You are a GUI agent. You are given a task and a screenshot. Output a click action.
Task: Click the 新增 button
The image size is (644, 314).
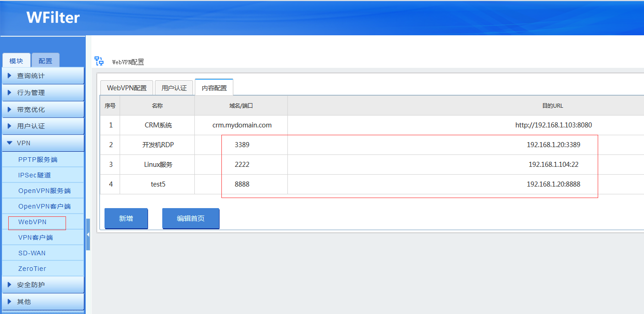click(x=126, y=219)
